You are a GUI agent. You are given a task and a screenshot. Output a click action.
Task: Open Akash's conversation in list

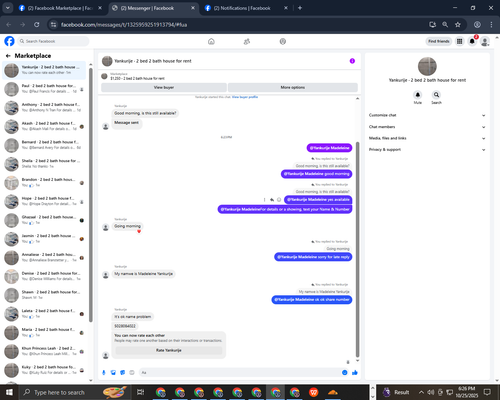pyautogui.click(x=44, y=126)
